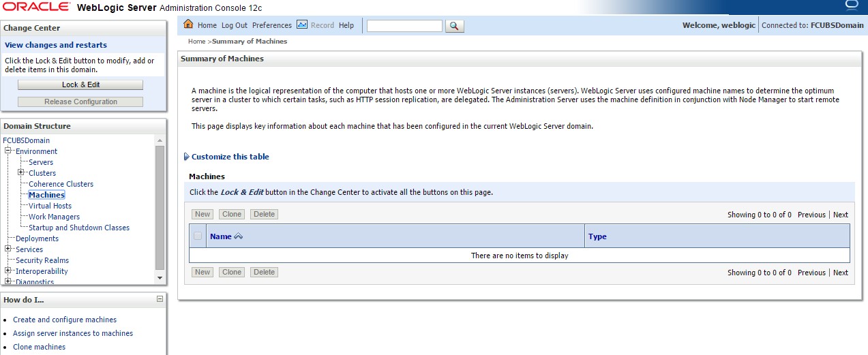Viewport: 868px width, 355px height.
Task: Open View changes and restarts link
Action: click(56, 45)
